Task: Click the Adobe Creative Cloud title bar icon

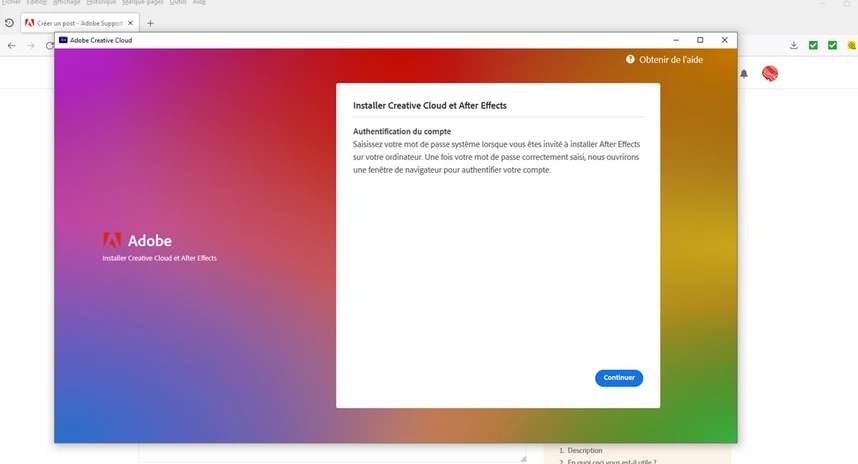Action: (63, 40)
